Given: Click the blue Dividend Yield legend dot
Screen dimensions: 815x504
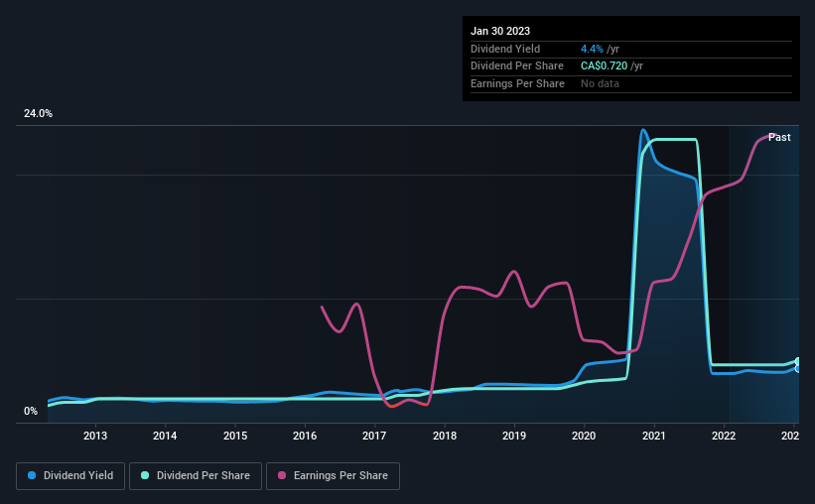Looking at the screenshot, I should tap(32, 475).
